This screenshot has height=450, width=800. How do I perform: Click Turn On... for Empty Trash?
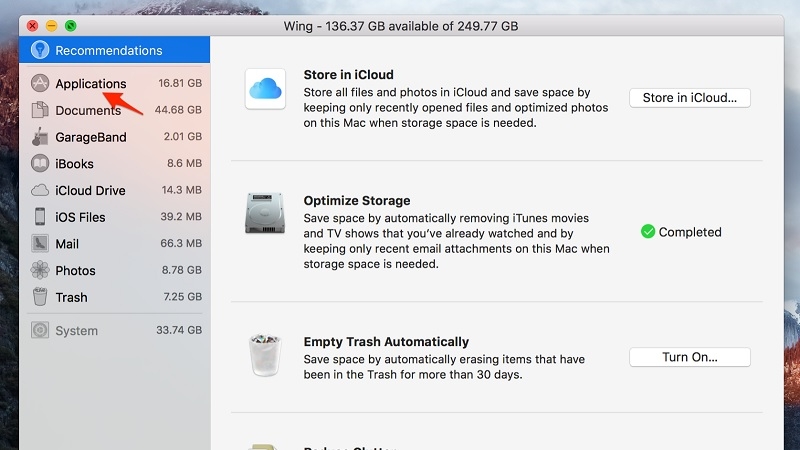tap(690, 357)
